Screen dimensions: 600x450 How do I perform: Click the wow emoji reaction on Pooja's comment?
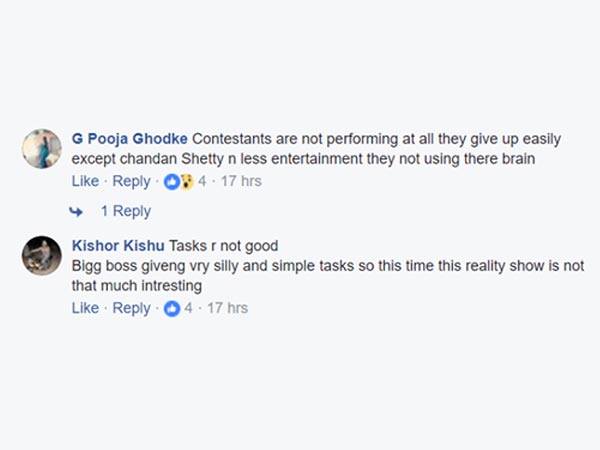click(x=185, y=181)
